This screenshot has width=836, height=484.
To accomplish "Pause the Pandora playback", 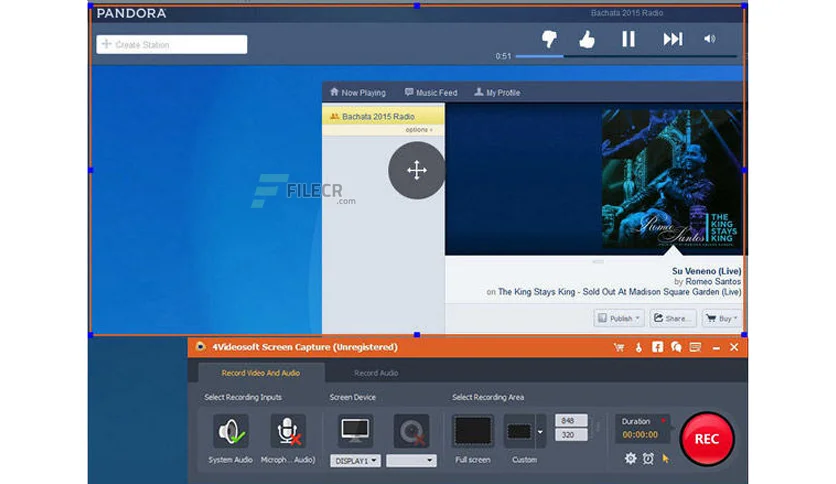I will tap(629, 39).
